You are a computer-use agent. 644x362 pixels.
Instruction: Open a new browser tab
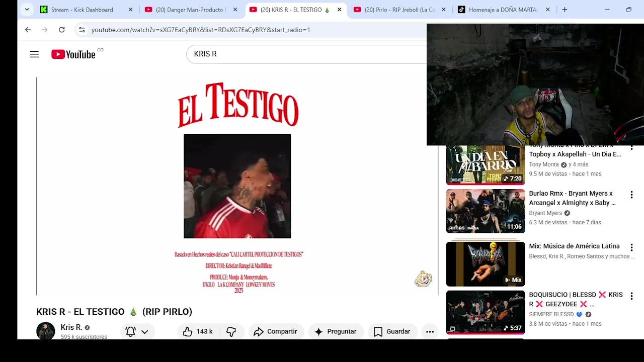(x=565, y=10)
